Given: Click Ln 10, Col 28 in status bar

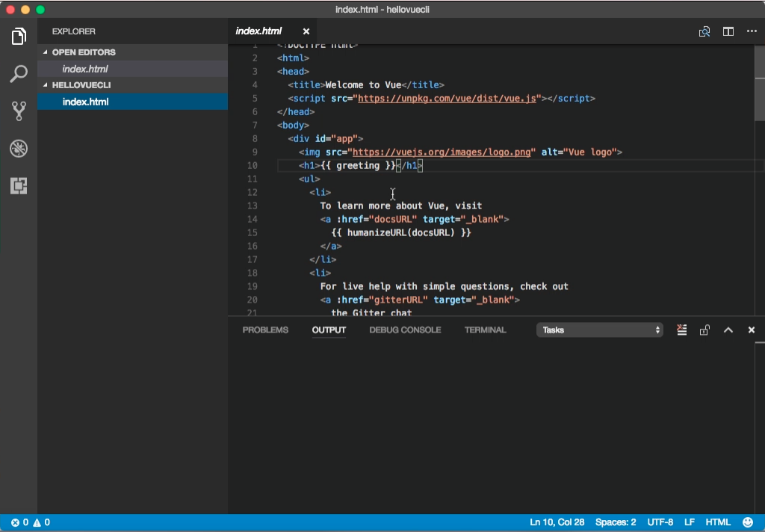Looking at the screenshot, I should [557, 522].
